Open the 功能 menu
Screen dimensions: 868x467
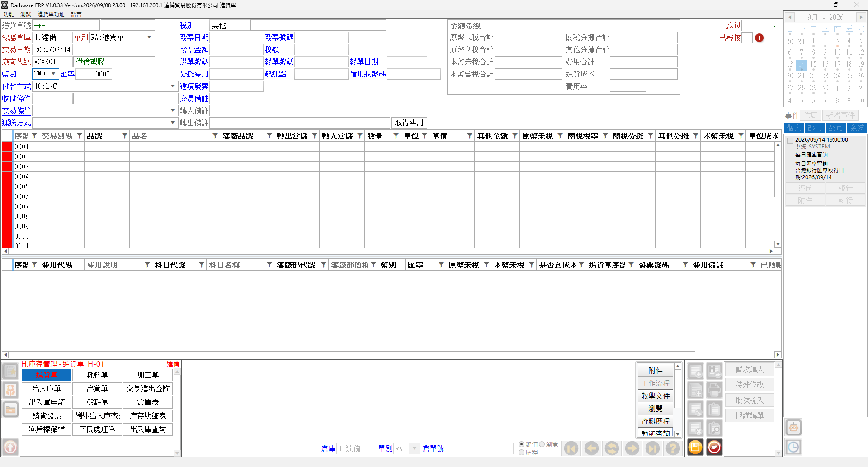coord(9,14)
